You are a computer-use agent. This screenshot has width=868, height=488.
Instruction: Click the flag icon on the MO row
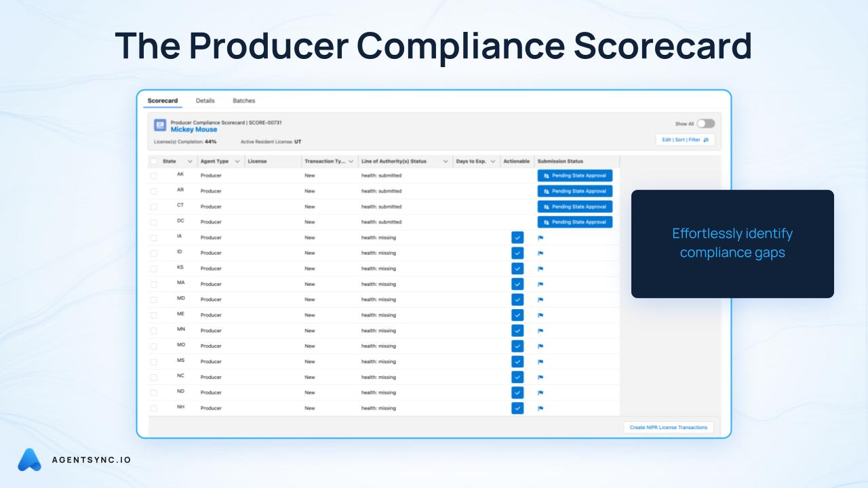(539, 346)
